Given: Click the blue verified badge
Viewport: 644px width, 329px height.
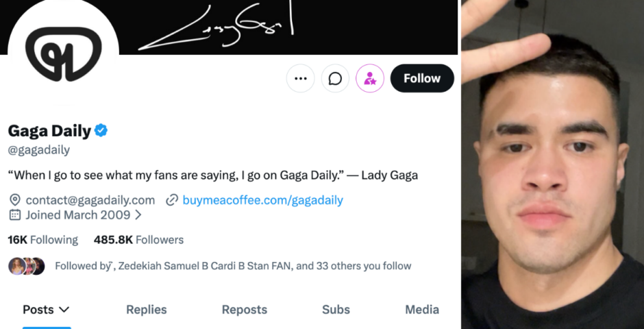Looking at the screenshot, I should click(x=101, y=131).
